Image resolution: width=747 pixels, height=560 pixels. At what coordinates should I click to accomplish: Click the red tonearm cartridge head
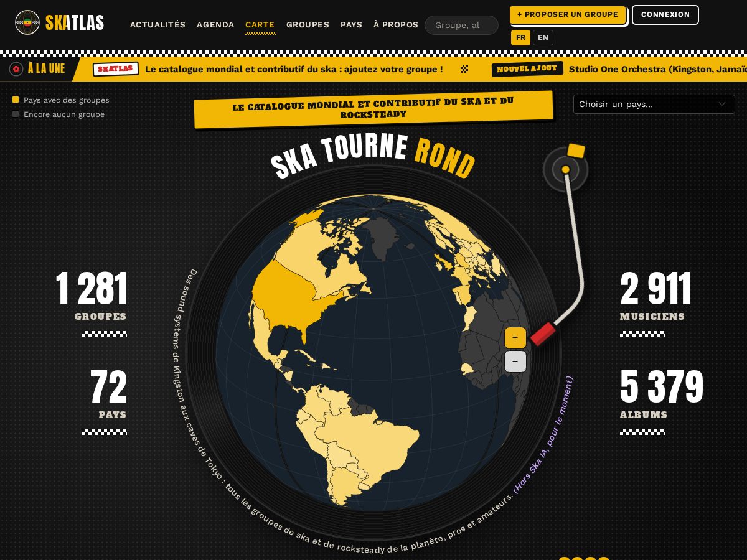(x=543, y=334)
